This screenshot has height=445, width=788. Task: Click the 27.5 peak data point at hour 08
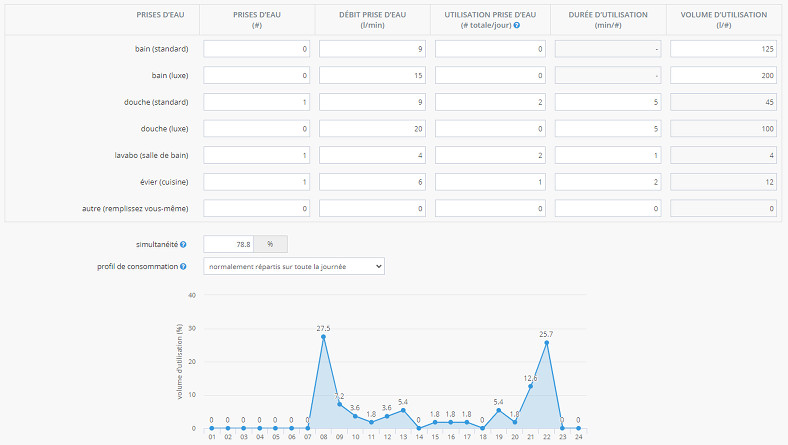[323, 337]
